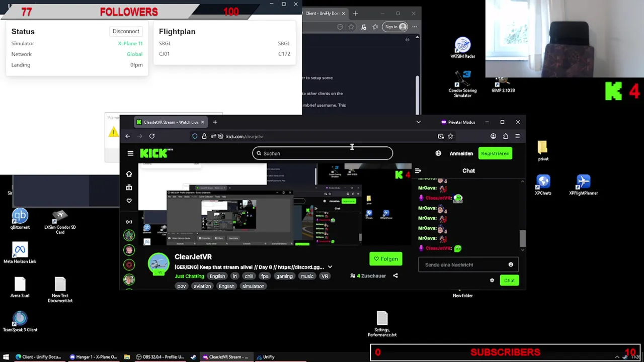Open the language globe icon on Kick
The width and height of the screenshot is (644, 362).
(x=438, y=153)
